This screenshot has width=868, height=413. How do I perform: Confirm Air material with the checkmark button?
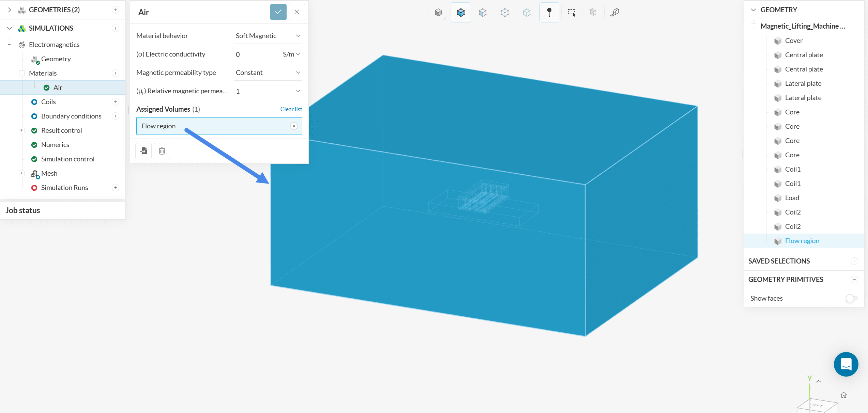click(278, 12)
